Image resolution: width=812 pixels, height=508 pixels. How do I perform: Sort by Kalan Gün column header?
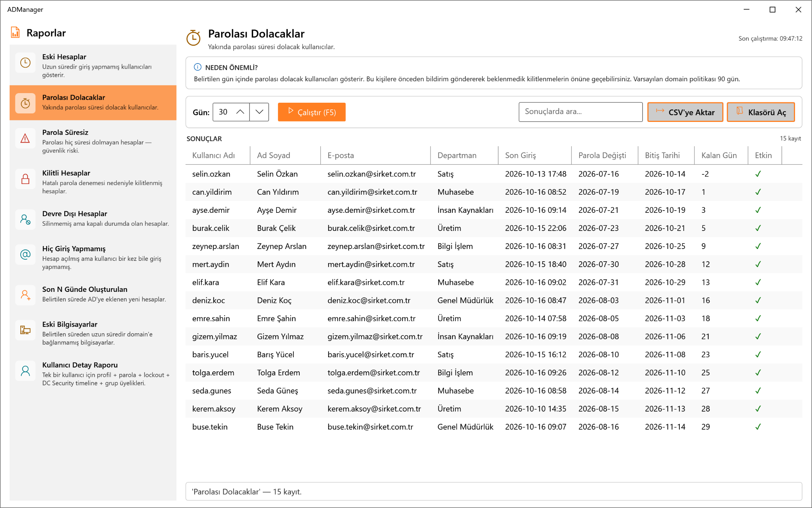(x=721, y=155)
